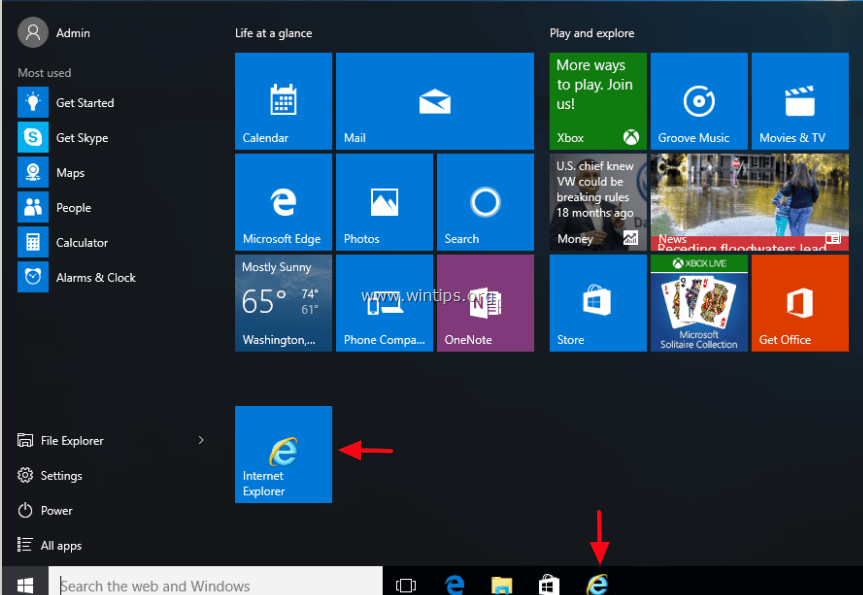This screenshot has height=595, width=863.
Task: Click the Play and explore group heading
Action: tap(592, 33)
